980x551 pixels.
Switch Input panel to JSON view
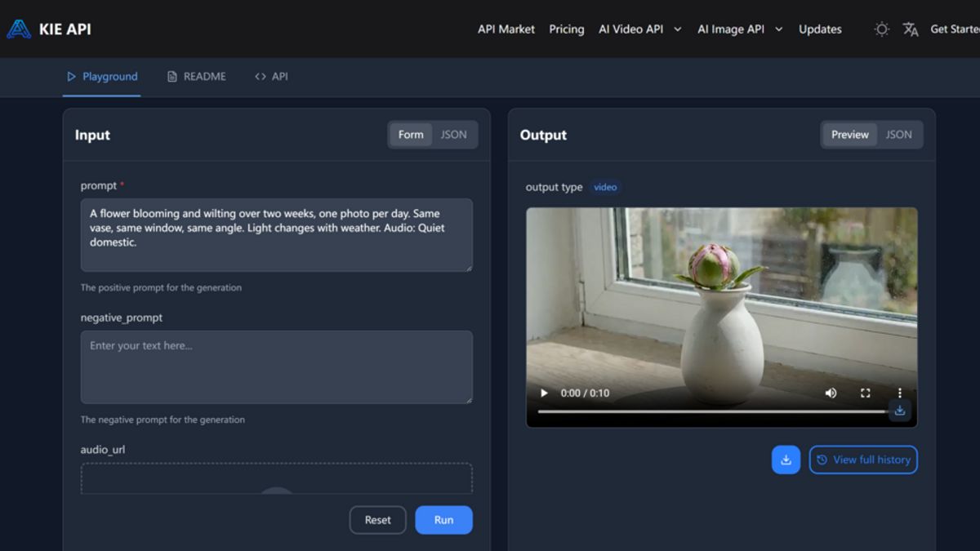[x=454, y=135]
